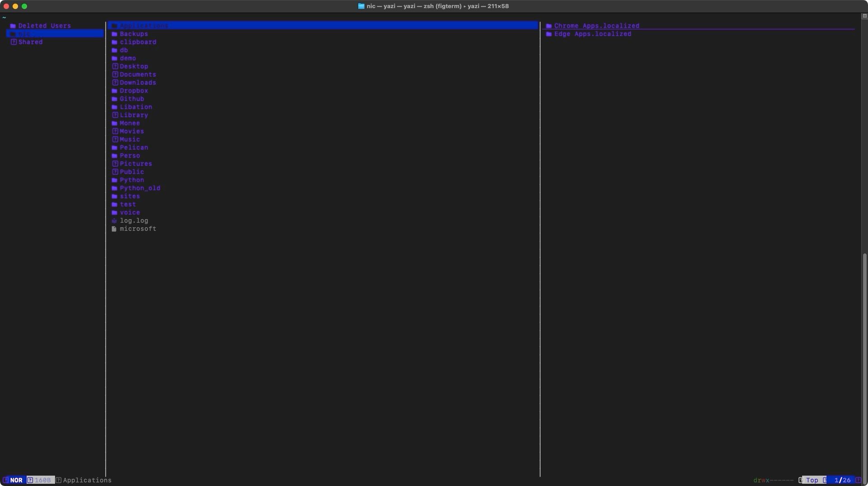Viewport: 868px width, 486px height.
Task: Select the clipboard folder name
Action: [138, 42]
